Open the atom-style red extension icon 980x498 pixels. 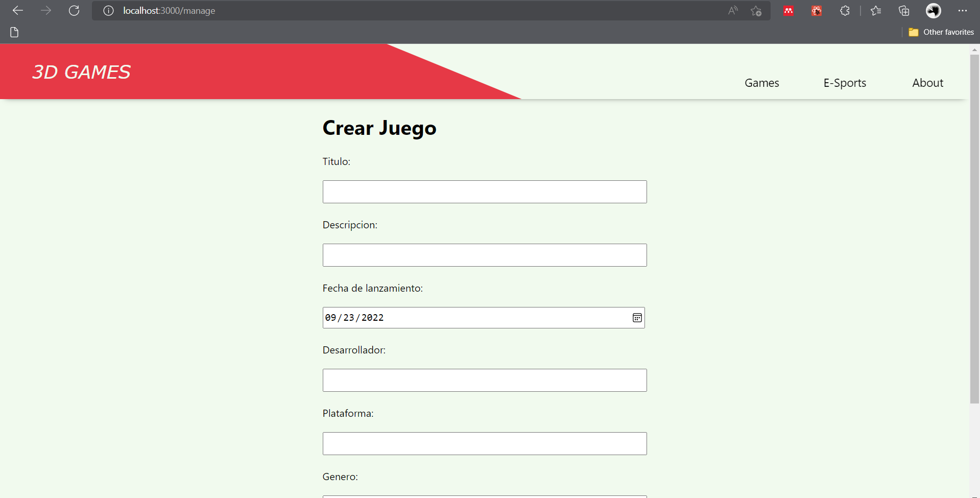(816, 11)
